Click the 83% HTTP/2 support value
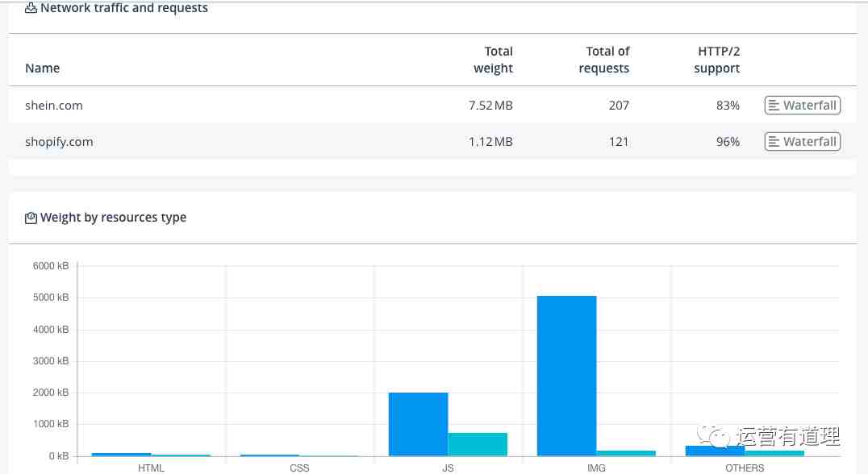 point(728,105)
